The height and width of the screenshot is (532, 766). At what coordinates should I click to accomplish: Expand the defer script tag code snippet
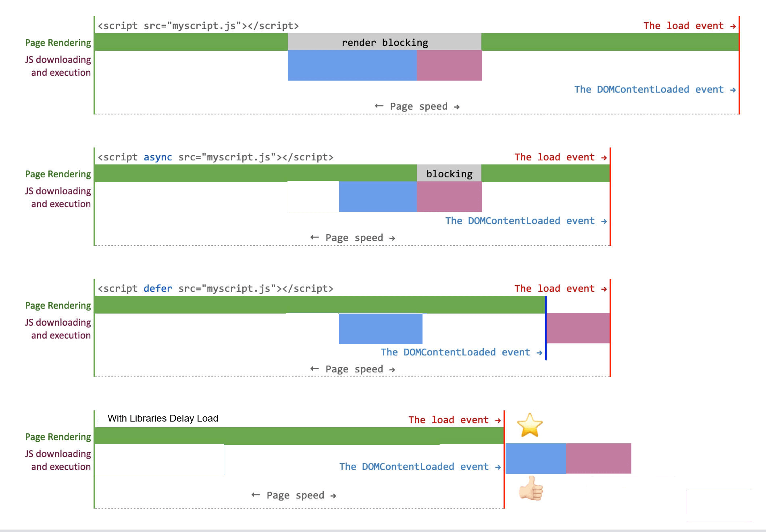tap(216, 289)
